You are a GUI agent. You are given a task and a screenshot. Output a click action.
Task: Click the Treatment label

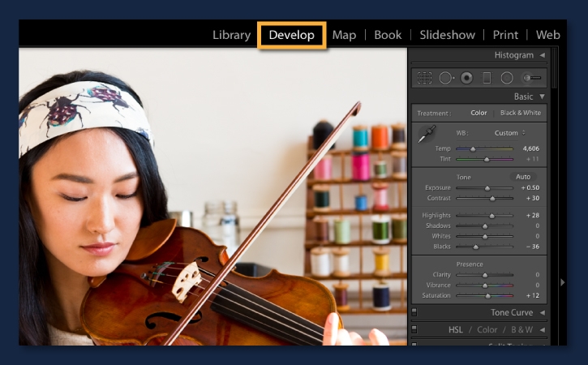[x=434, y=114]
